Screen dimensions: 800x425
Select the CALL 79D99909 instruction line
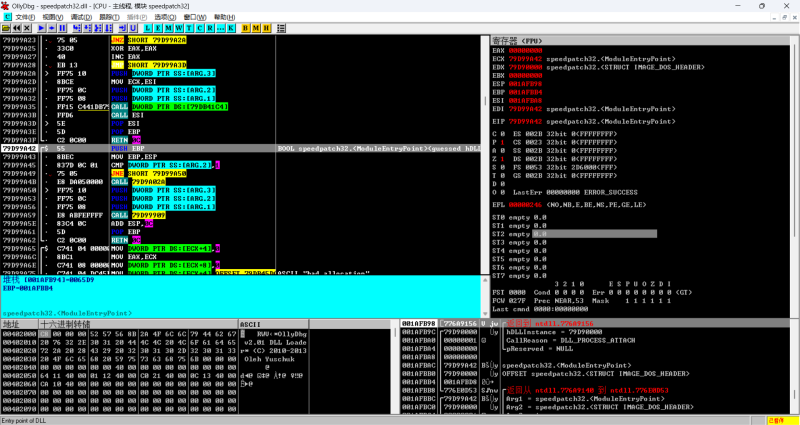[x=240, y=215]
